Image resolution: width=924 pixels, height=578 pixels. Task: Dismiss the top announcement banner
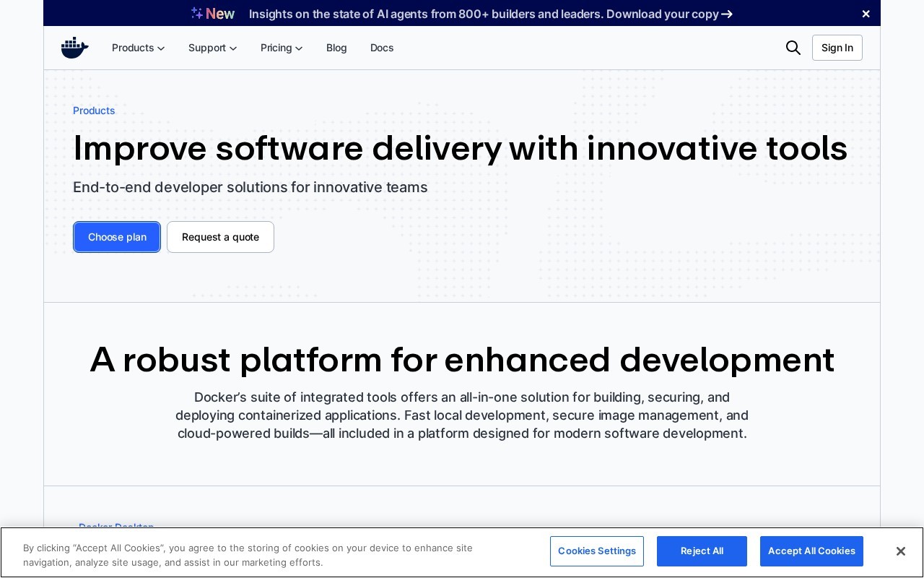point(866,14)
